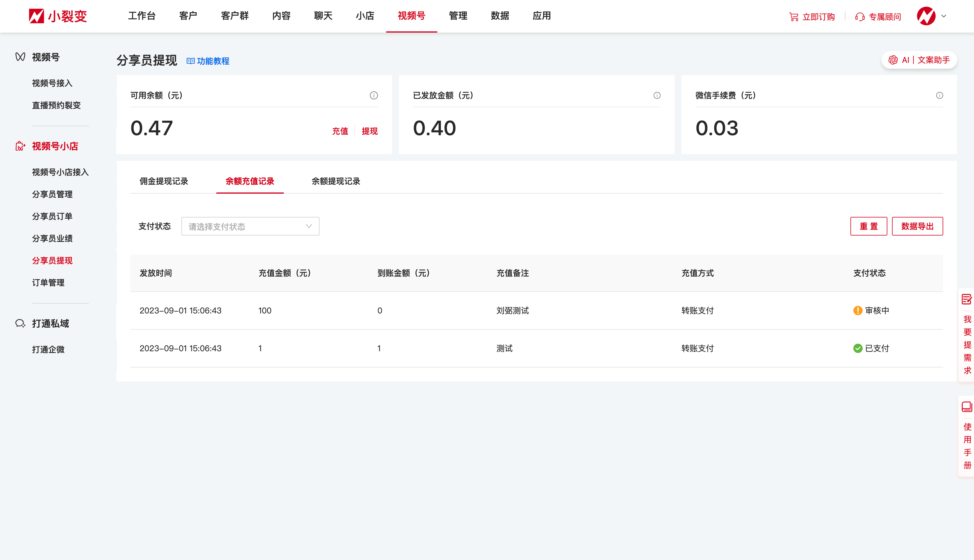The image size is (974, 560).
Task: Open 客户 in top navigation
Action: click(188, 16)
